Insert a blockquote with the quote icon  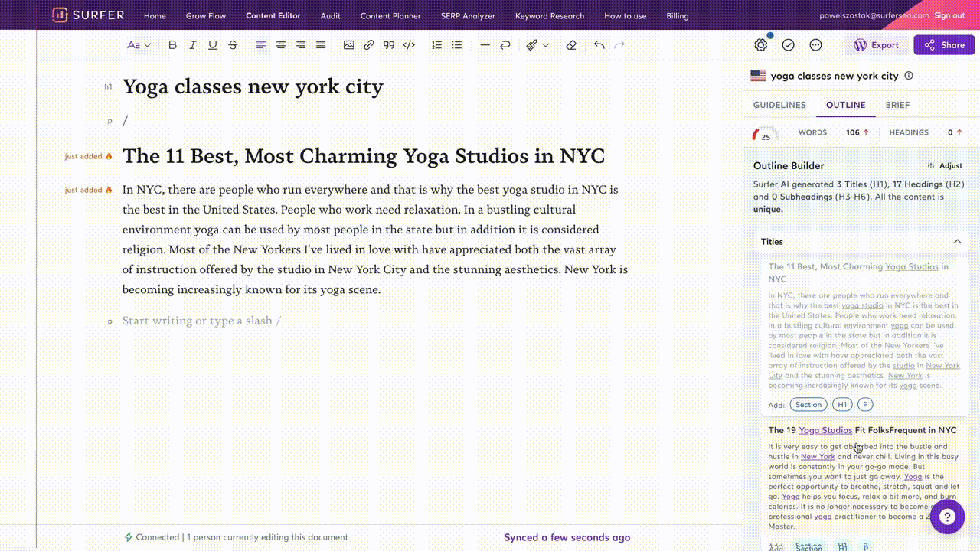pos(389,45)
